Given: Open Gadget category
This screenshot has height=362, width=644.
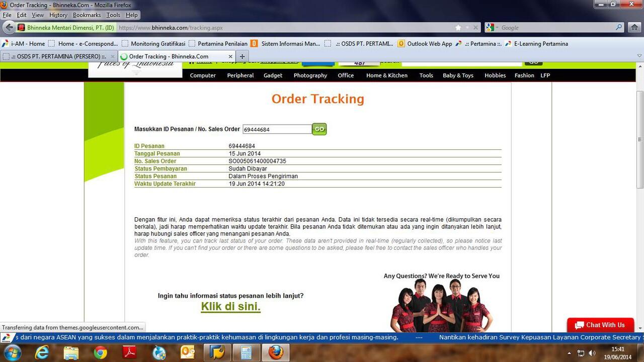Looking at the screenshot, I should pyautogui.click(x=273, y=75).
